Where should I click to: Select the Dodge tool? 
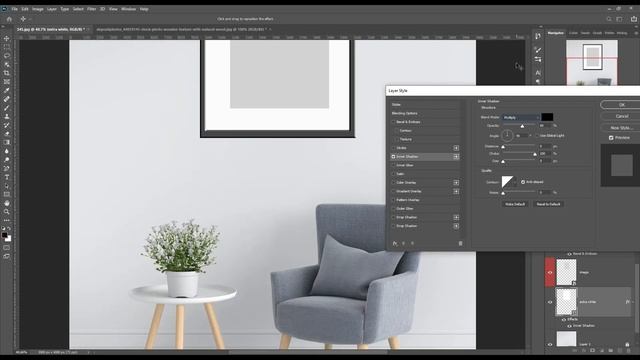[7, 160]
